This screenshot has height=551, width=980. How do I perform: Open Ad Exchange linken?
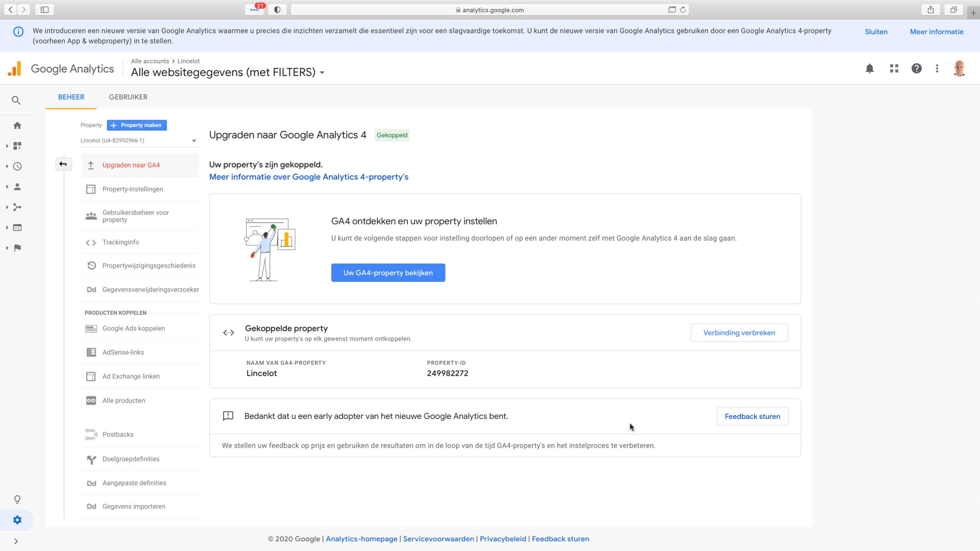click(x=140, y=377)
